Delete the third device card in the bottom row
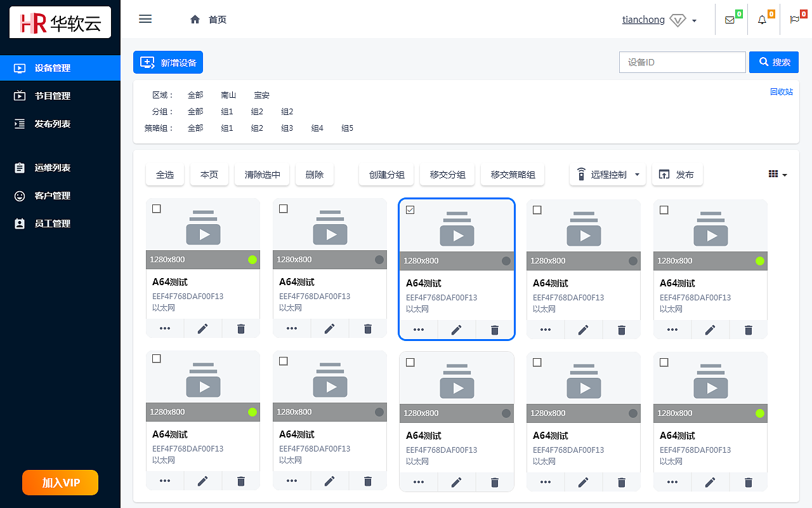Viewport: 812px width, 508px height. click(495, 482)
